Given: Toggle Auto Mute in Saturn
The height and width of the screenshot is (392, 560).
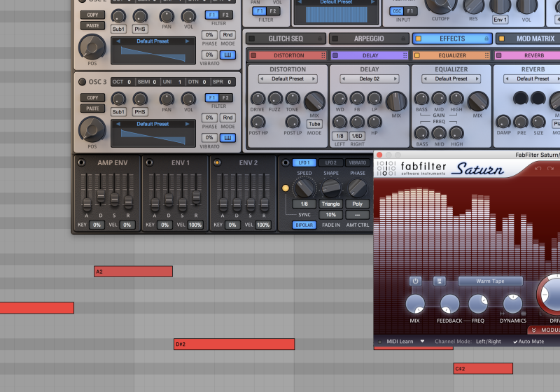Looking at the screenshot, I should click(x=528, y=342).
